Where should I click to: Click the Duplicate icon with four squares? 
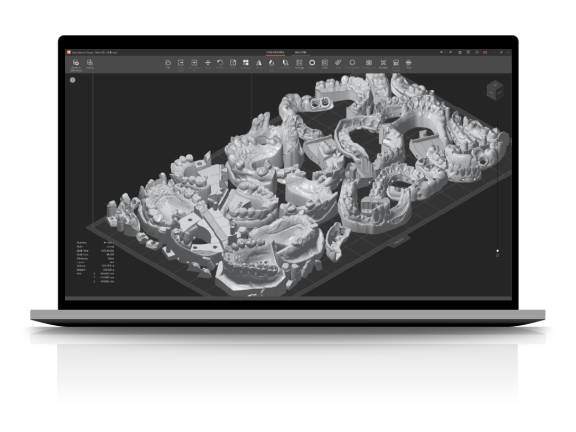246,64
